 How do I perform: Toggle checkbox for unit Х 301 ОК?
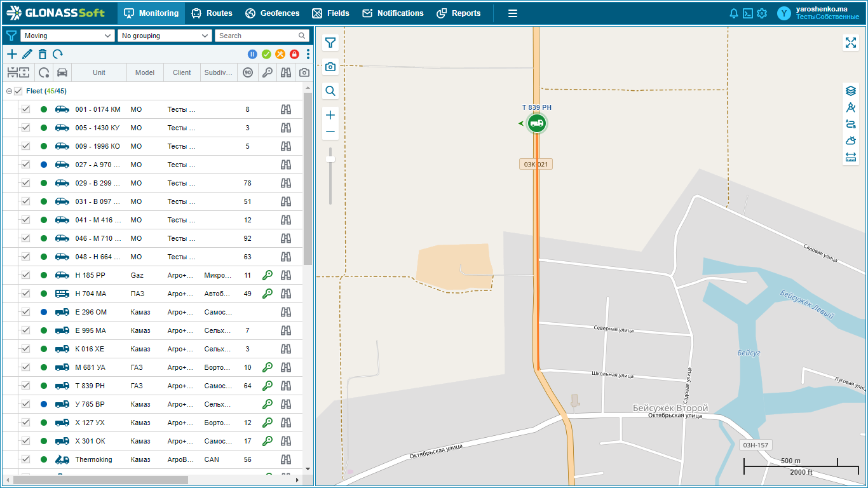[26, 441]
